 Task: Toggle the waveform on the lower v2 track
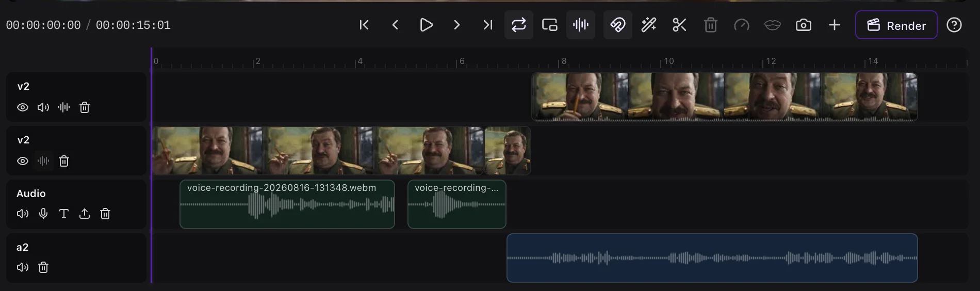click(x=43, y=161)
